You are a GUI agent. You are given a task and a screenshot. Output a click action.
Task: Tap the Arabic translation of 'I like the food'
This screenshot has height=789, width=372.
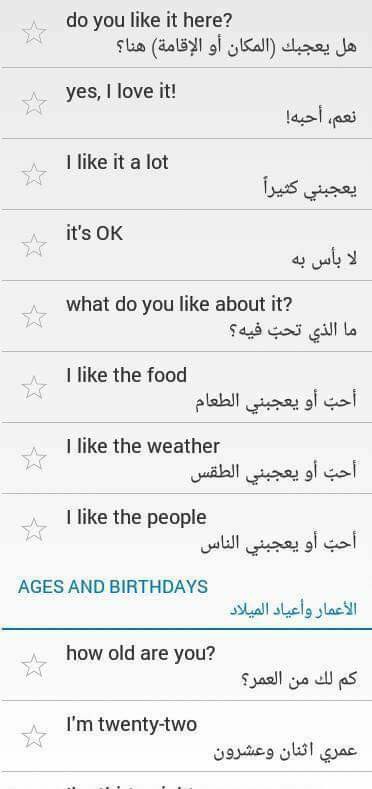pos(276,401)
